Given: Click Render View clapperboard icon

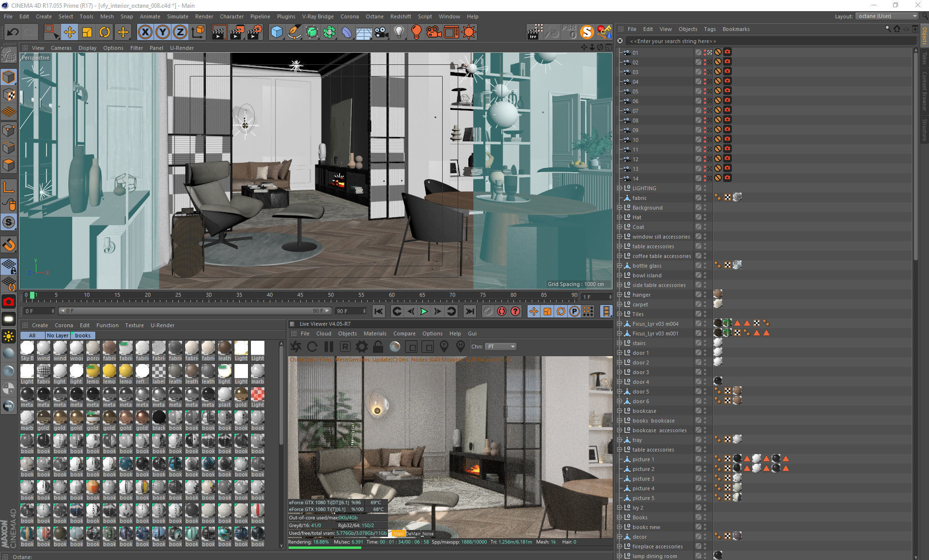Looking at the screenshot, I should coord(218,32).
